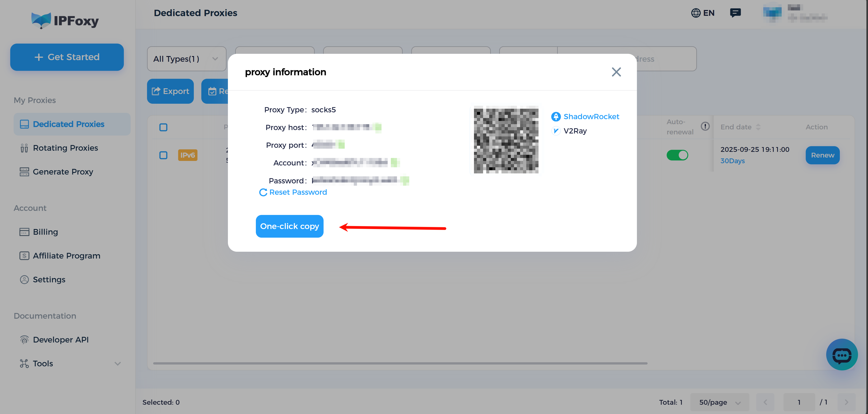Open the 50/page page-size dropdown
Image resolution: width=868 pixels, height=414 pixels.
tap(720, 402)
